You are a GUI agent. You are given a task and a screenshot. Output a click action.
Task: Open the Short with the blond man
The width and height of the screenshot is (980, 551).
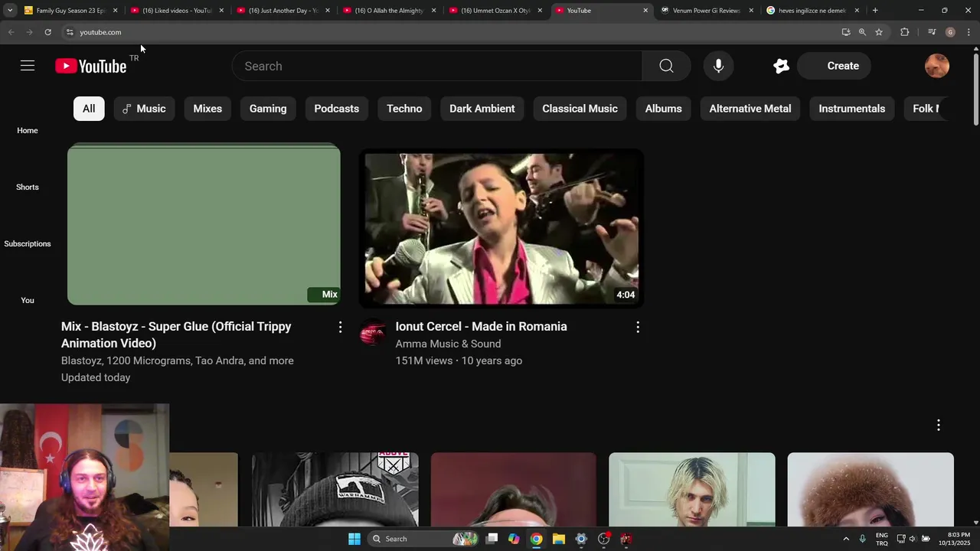tap(692, 490)
